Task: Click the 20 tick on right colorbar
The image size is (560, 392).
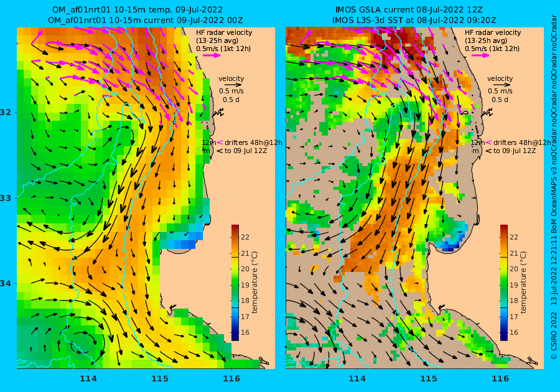Action: [513, 269]
